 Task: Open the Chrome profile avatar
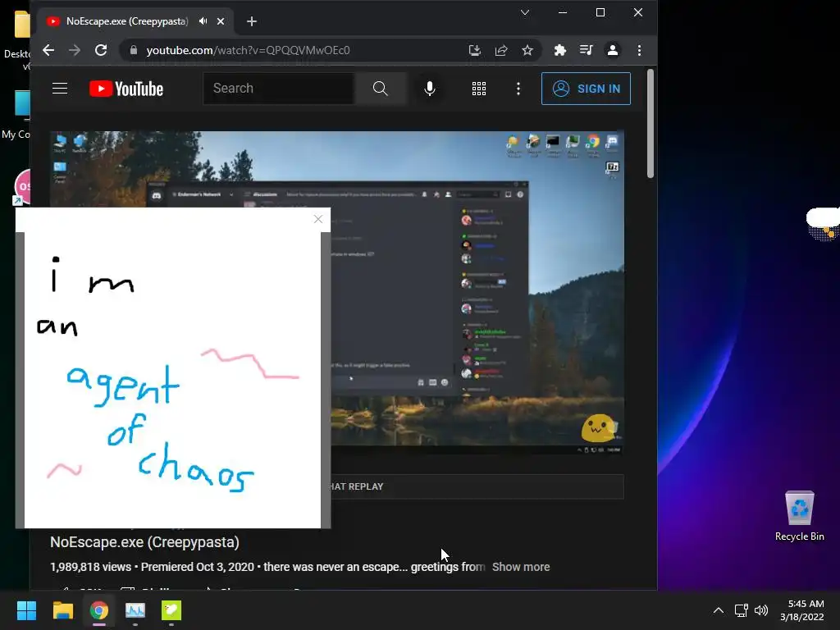pos(612,50)
